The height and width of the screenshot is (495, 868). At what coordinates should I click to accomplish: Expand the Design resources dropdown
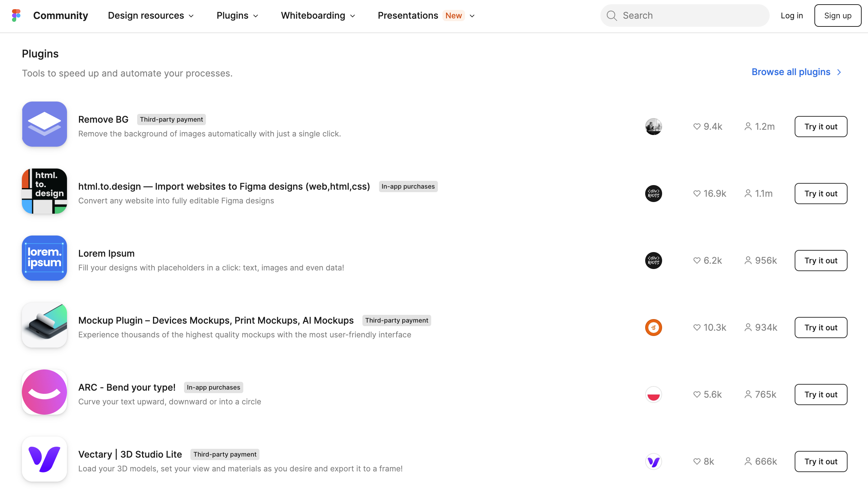click(x=151, y=16)
